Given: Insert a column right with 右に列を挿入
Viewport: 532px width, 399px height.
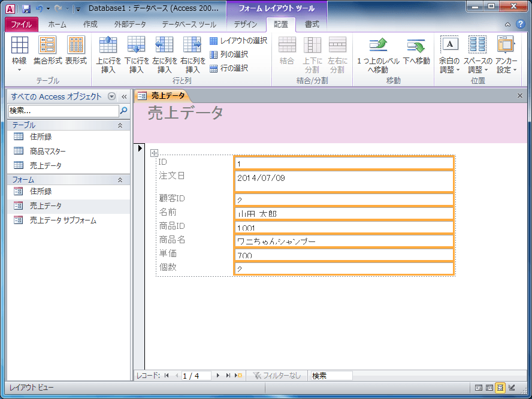Looking at the screenshot, I should pos(193,55).
